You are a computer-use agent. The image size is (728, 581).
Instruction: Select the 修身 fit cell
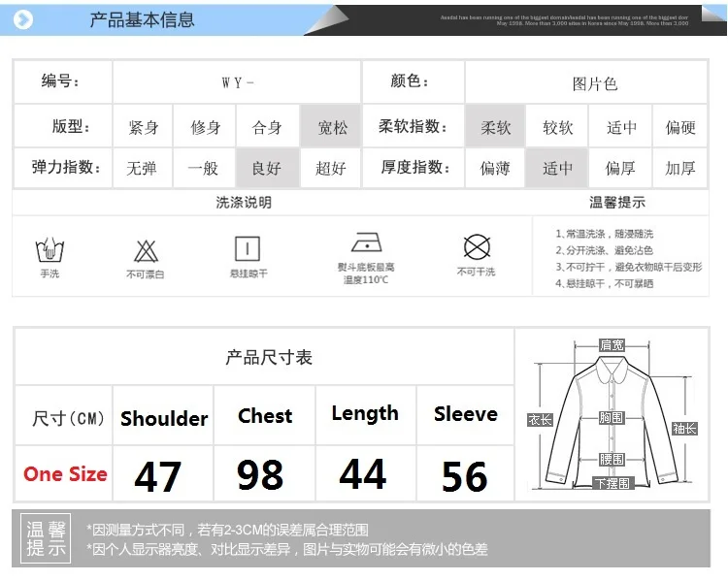pyautogui.click(x=205, y=127)
